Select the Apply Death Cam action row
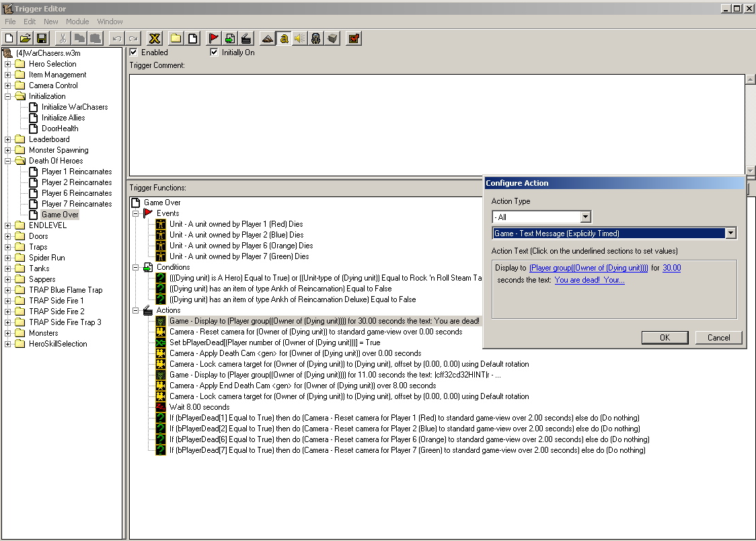756x541 pixels. (x=295, y=353)
